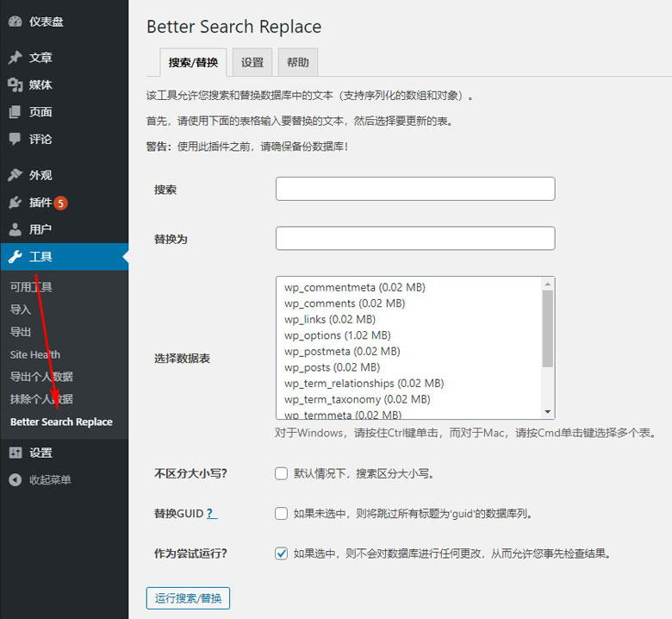
Task: Open 导入 submenu entry
Action: (x=21, y=309)
